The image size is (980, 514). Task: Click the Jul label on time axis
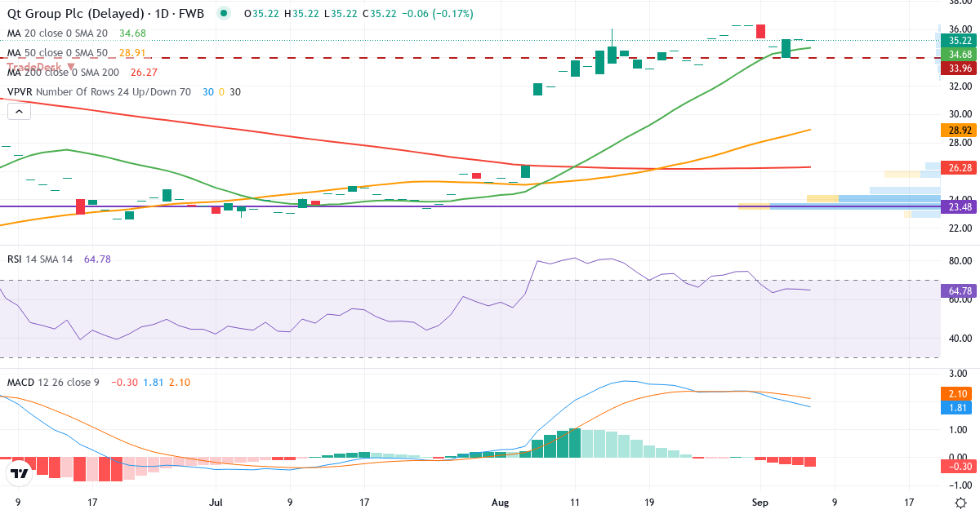coord(216,503)
